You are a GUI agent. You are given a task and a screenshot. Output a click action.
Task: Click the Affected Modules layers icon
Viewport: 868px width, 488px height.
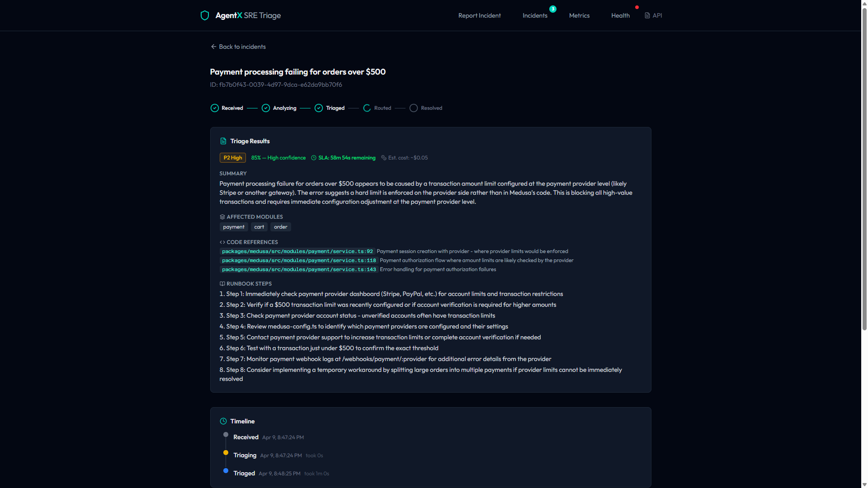click(222, 217)
